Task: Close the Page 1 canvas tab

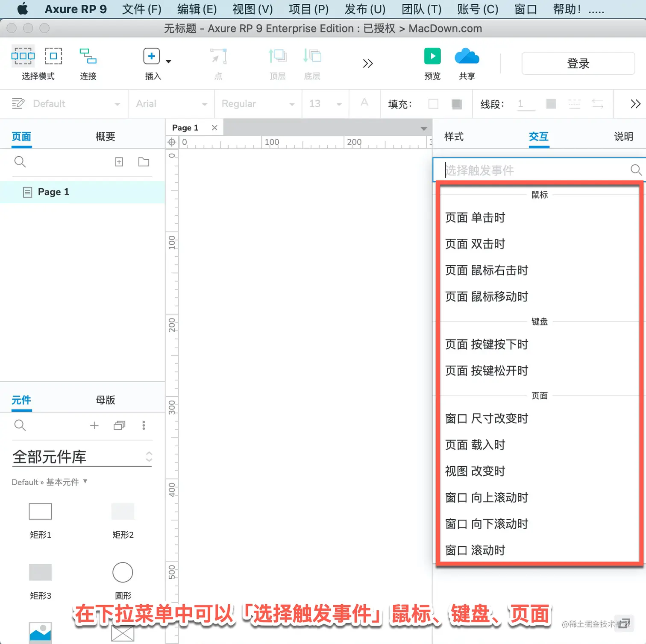Action: tap(214, 128)
